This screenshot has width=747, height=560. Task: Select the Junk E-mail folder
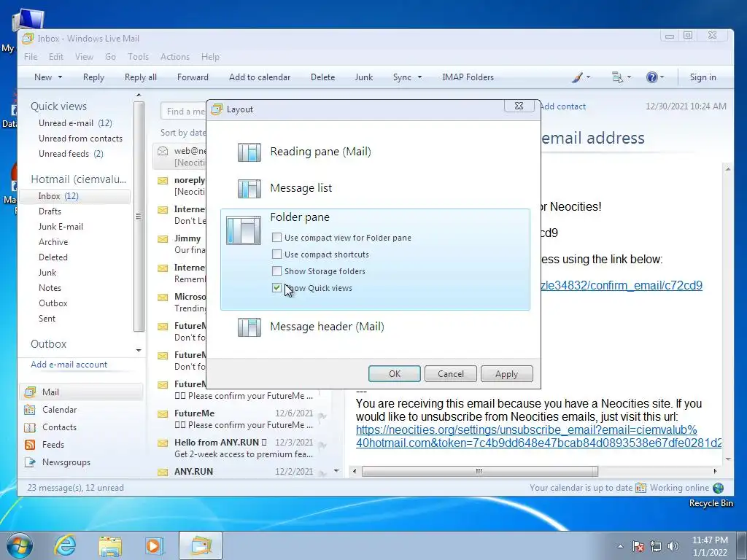tap(61, 227)
